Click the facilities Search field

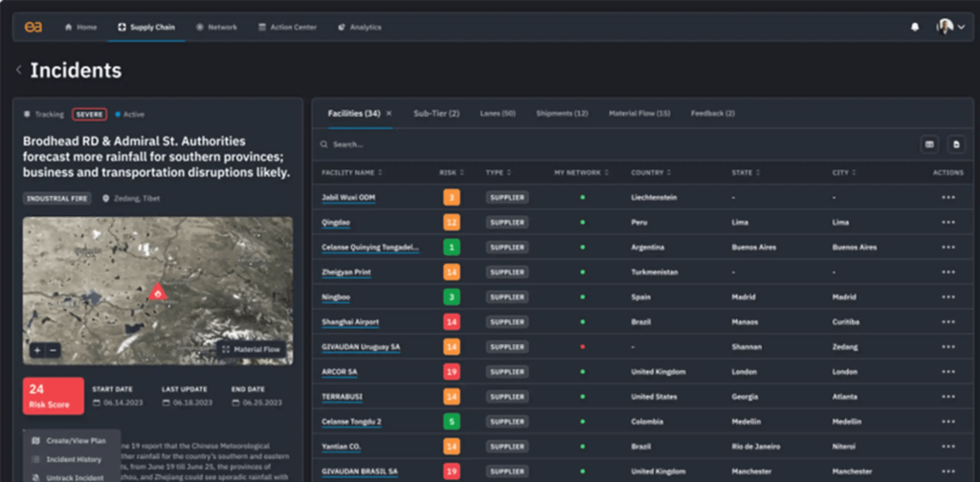click(x=612, y=144)
